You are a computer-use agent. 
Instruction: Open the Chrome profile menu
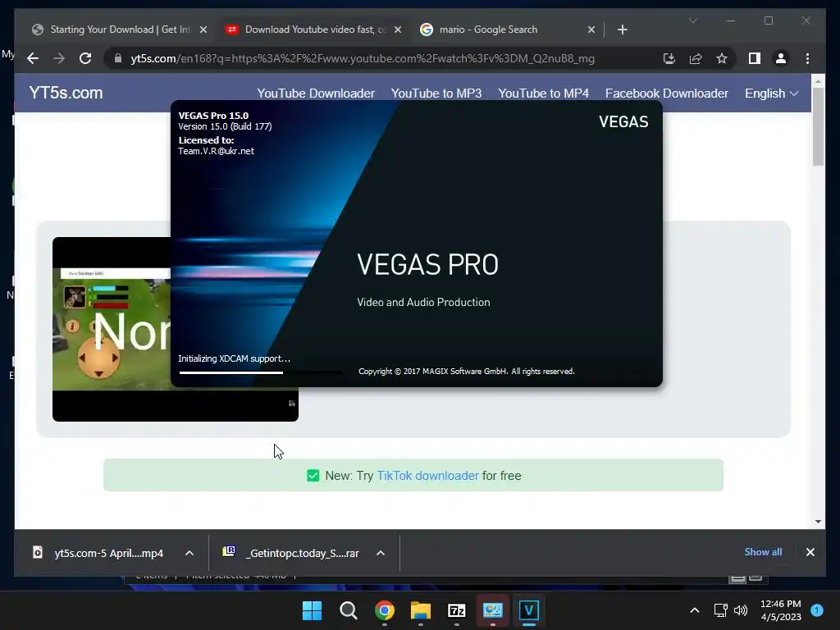tap(781, 58)
